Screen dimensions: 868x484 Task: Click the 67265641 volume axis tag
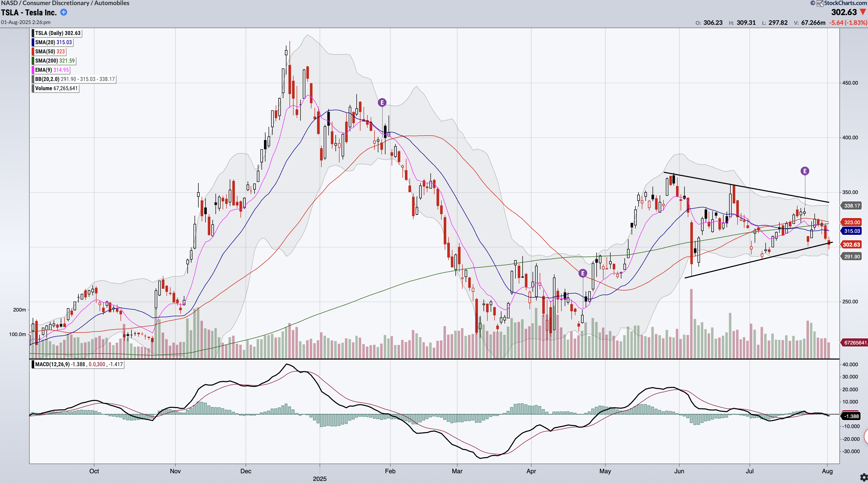tap(854, 343)
